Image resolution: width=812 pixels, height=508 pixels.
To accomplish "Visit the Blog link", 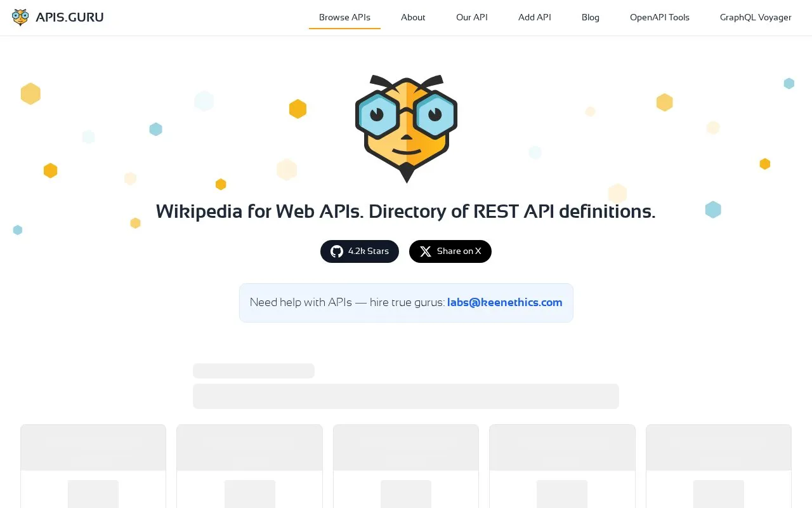I will [x=591, y=17].
